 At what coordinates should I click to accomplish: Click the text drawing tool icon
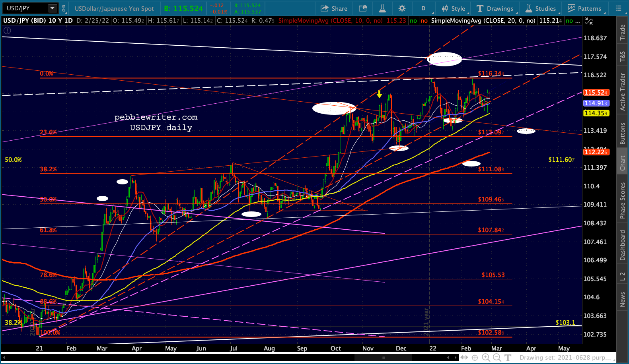(508, 358)
